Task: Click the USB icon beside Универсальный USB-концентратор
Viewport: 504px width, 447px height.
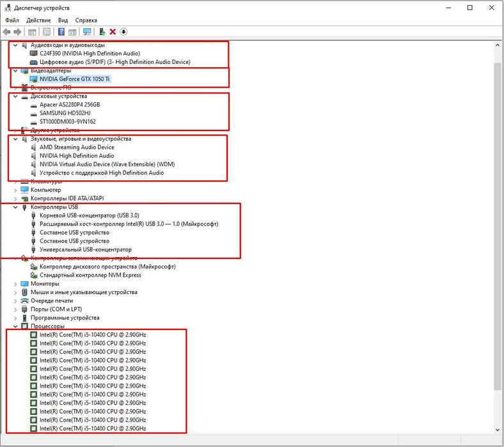Action: point(33,249)
